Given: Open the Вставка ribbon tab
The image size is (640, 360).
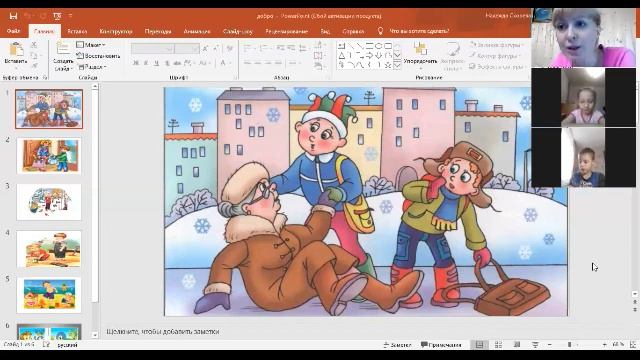Looking at the screenshot, I should (77, 31).
